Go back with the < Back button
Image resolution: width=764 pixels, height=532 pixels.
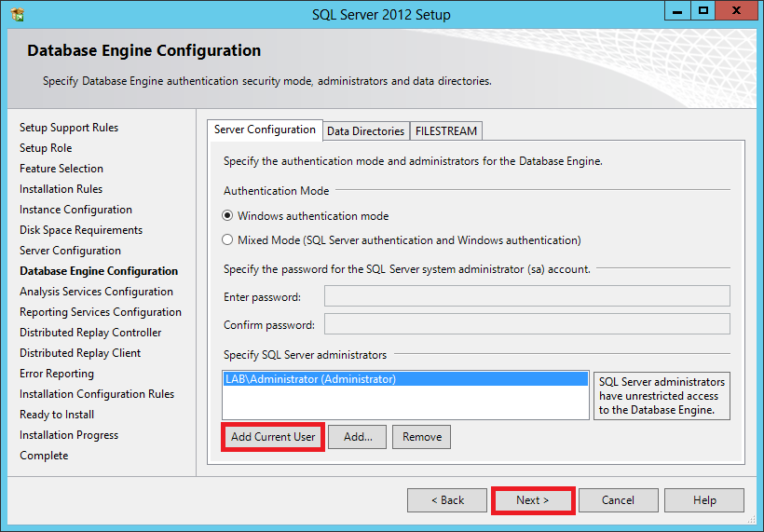click(447, 500)
